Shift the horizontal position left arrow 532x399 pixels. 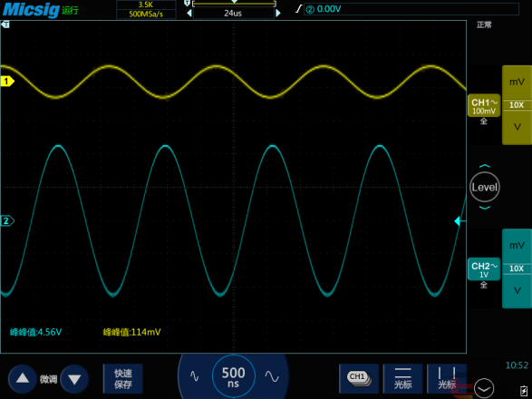point(189,14)
